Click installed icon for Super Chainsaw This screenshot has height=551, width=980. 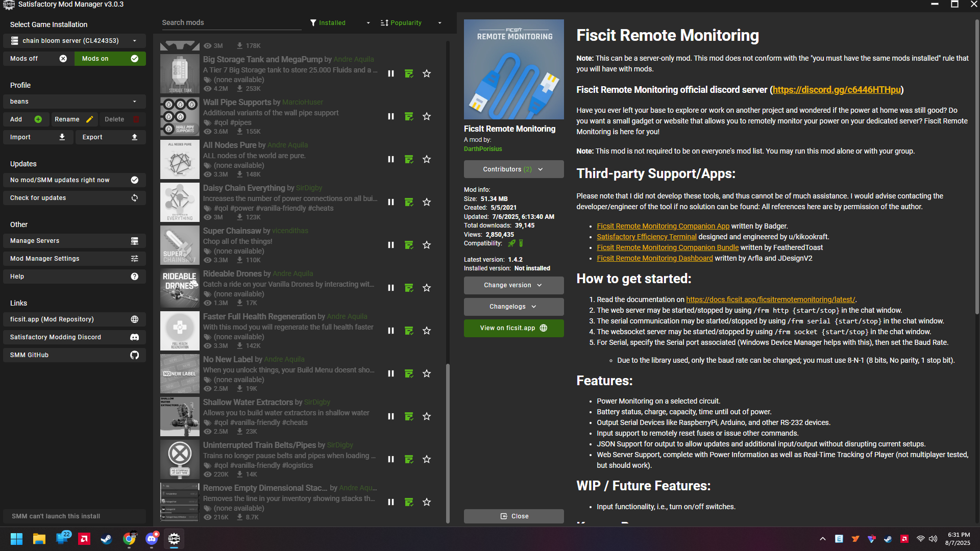pyautogui.click(x=409, y=245)
